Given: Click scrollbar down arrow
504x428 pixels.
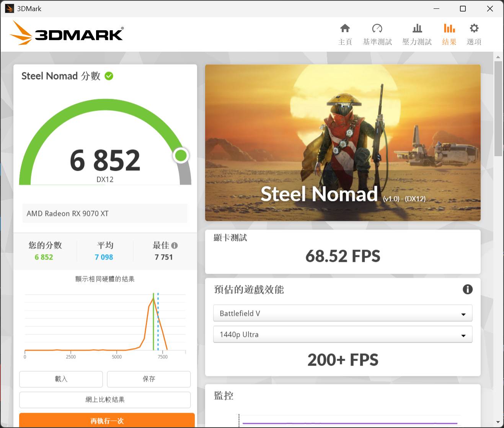Looking at the screenshot, I should click(498, 422).
